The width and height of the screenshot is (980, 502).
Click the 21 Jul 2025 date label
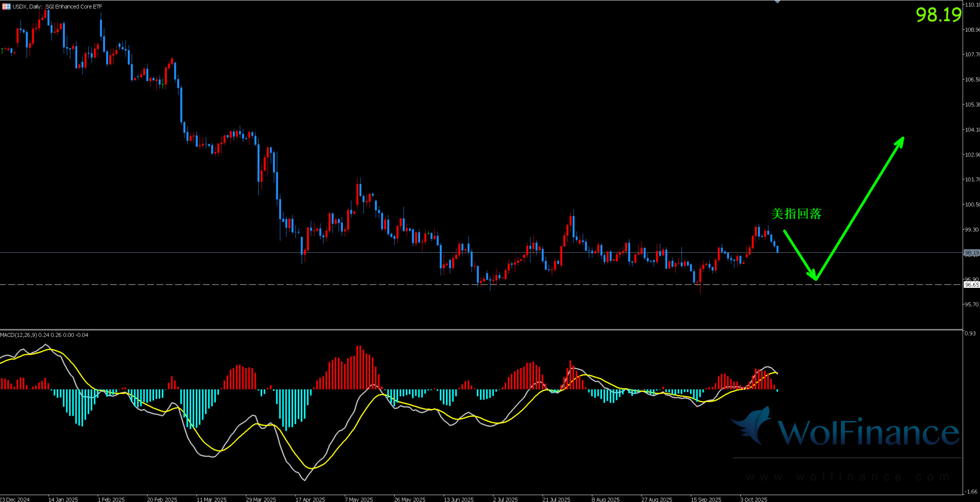556,499
